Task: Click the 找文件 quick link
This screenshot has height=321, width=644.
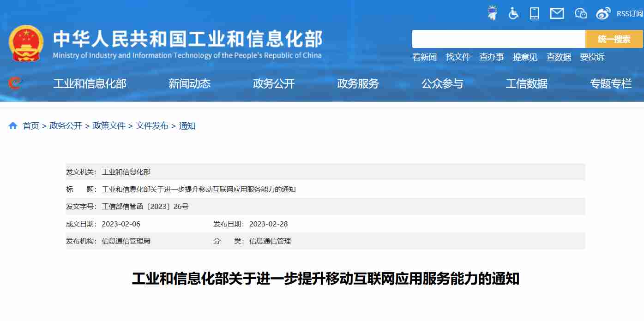Action: point(458,57)
